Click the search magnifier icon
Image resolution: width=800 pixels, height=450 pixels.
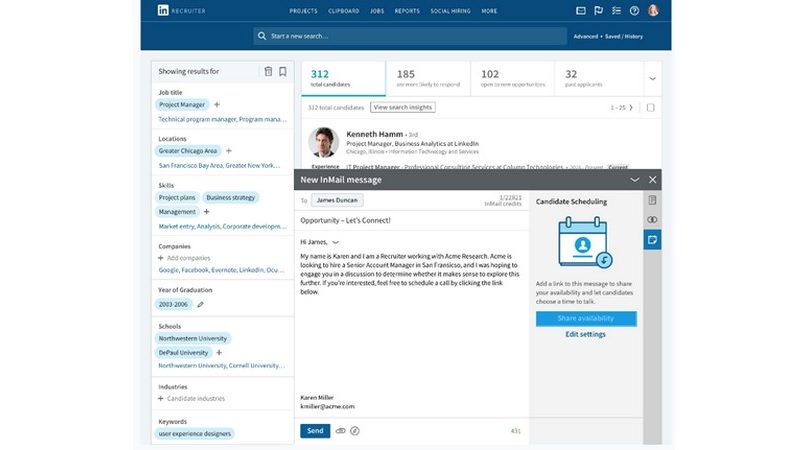click(x=262, y=36)
